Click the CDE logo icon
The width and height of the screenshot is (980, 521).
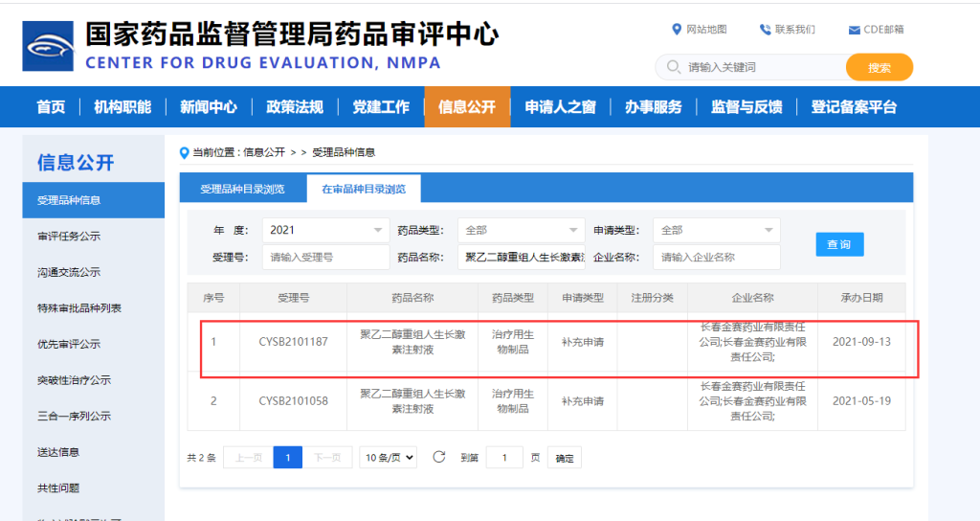point(48,46)
